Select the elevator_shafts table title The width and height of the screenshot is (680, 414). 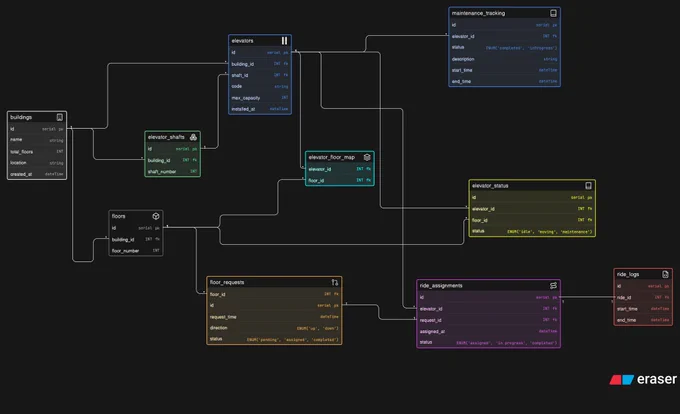pyautogui.click(x=166, y=137)
